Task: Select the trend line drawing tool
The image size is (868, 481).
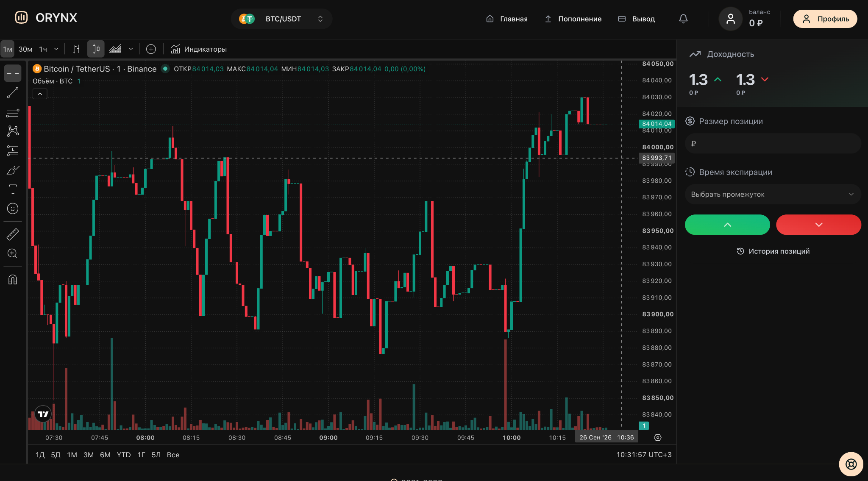Action: [13, 93]
